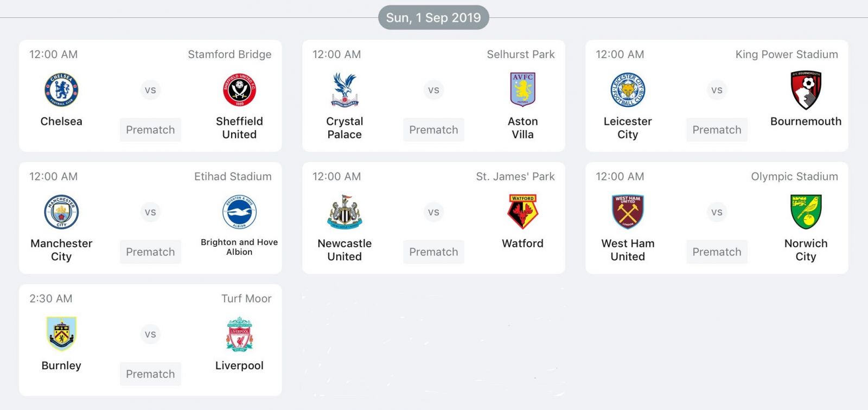
Task: Open the Manchester City crest
Action: (61, 212)
